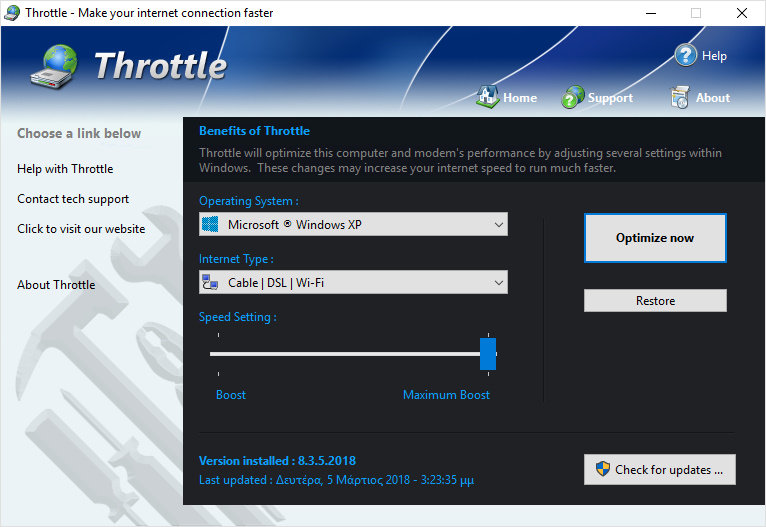The width and height of the screenshot is (766, 527).
Task: Click the Throttle globe modem logo
Action: coord(54,67)
